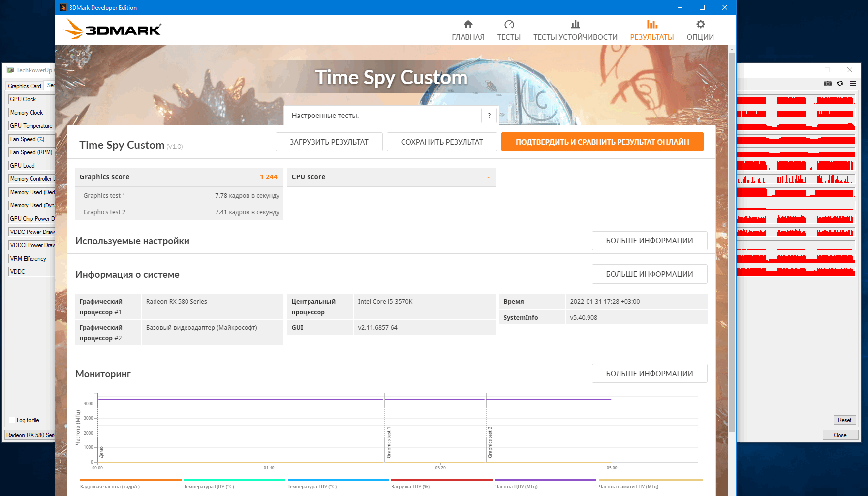Open Radeon RX 580 device dropdown in TechPowerUp
Image resolution: width=868 pixels, height=496 pixels.
click(30, 435)
